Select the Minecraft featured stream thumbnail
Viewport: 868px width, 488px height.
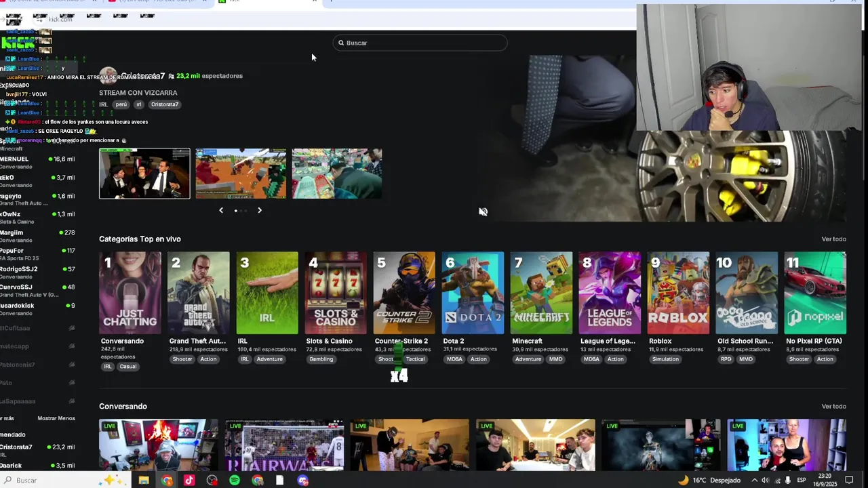(241, 174)
